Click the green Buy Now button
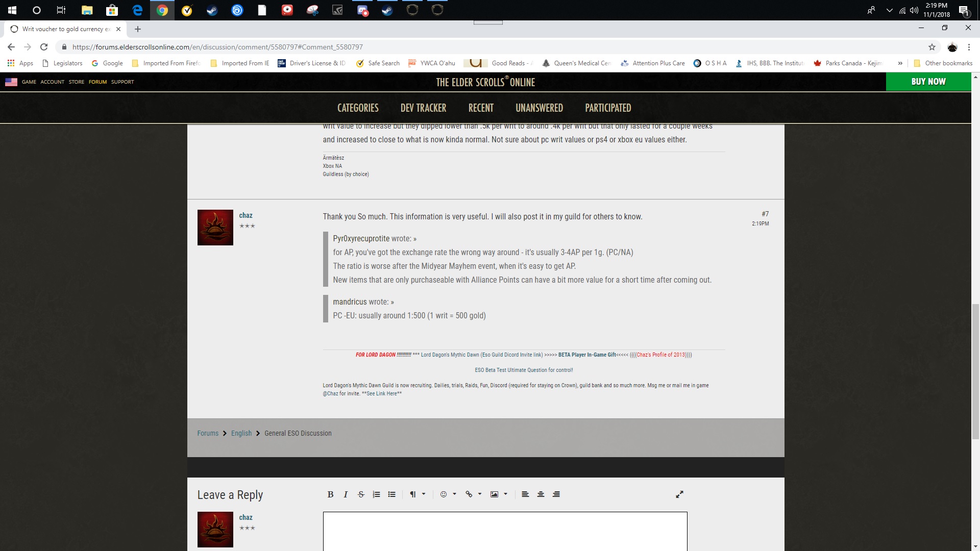980x551 pixels. click(x=928, y=82)
